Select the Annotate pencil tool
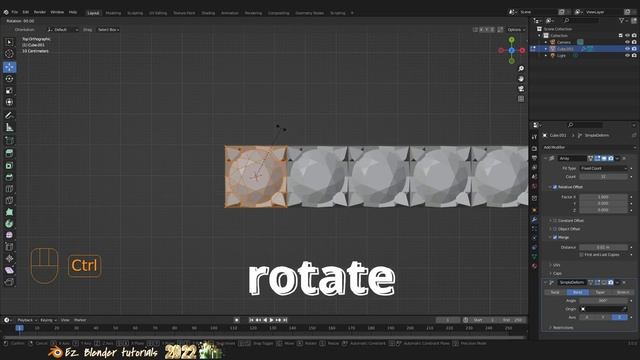This screenshot has width=640, height=360. click(x=9, y=116)
